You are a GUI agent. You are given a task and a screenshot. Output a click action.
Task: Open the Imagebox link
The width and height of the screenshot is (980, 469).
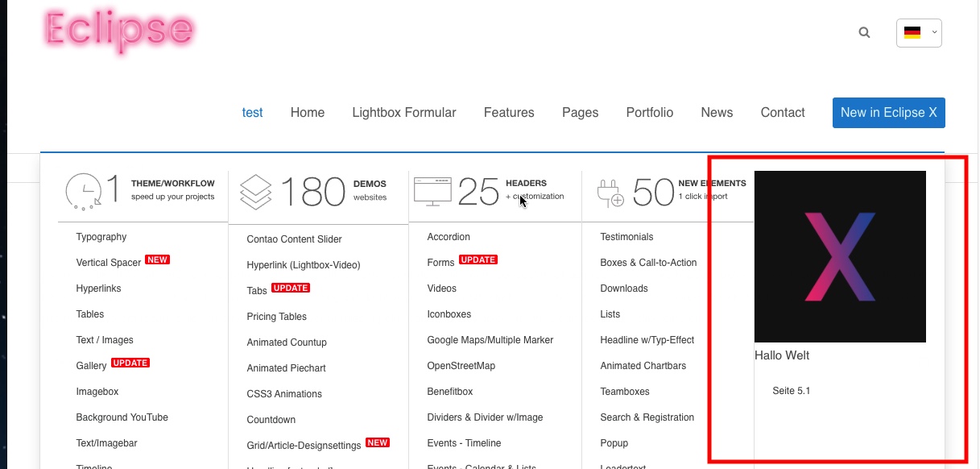97,392
